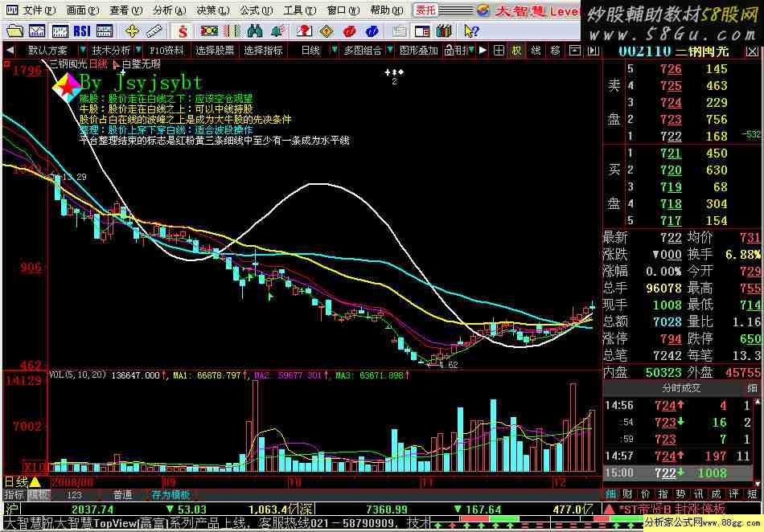Screen dimensions: 764x532
Task: Click the colorful star logo on chart
Action: pyautogui.click(x=66, y=87)
